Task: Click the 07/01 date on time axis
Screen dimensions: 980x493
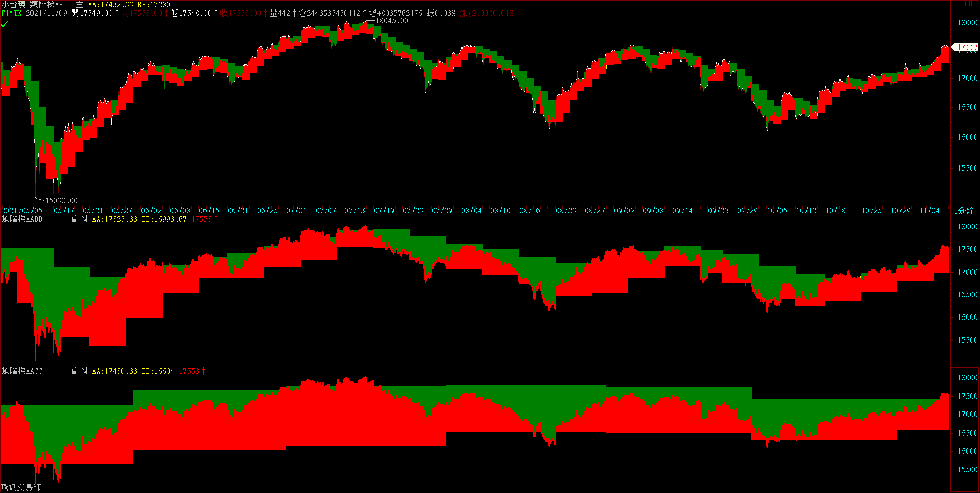Action: 296,211
